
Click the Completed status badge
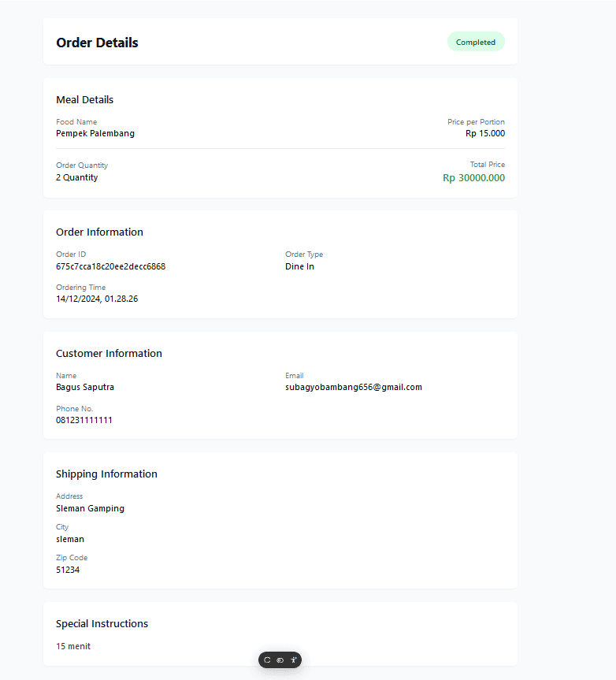click(x=476, y=43)
